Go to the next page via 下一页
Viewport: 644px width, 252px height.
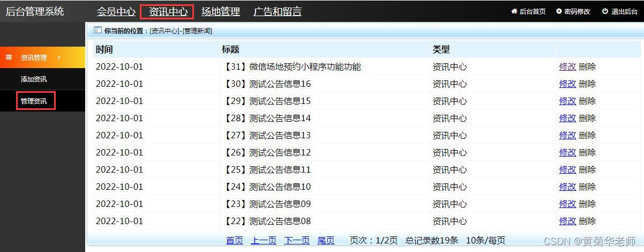pyautogui.click(x=297, y=240)
